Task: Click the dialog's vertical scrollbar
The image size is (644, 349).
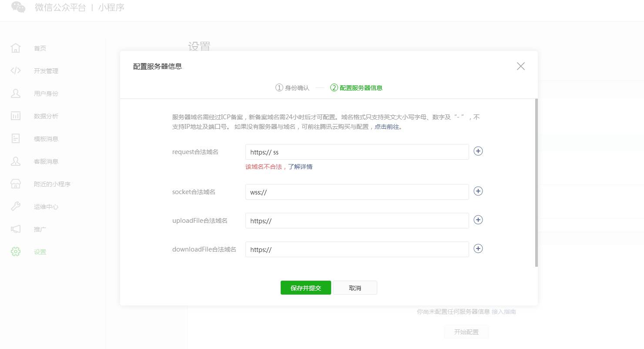Action: coord(536,183)
